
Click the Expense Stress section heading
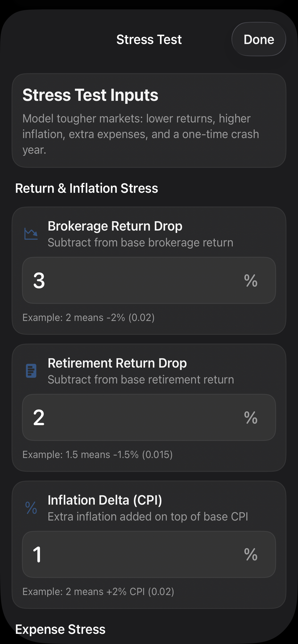coord(60,629)
